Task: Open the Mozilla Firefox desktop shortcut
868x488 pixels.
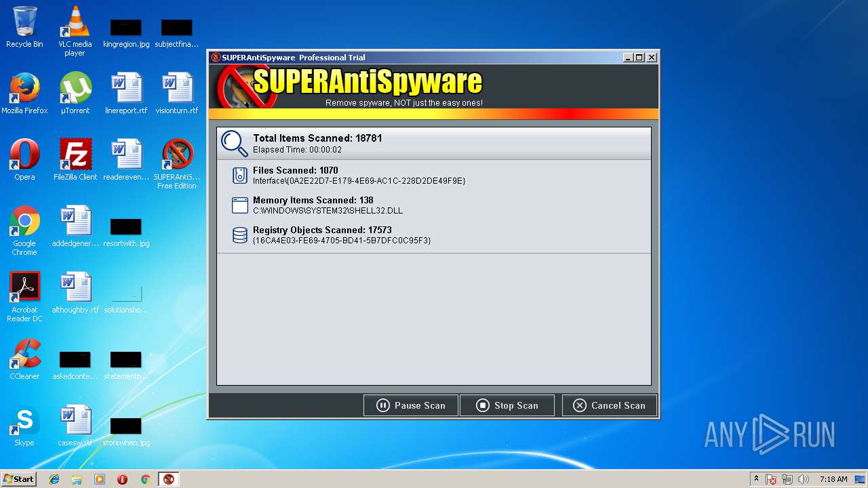Action: point(24,94)
